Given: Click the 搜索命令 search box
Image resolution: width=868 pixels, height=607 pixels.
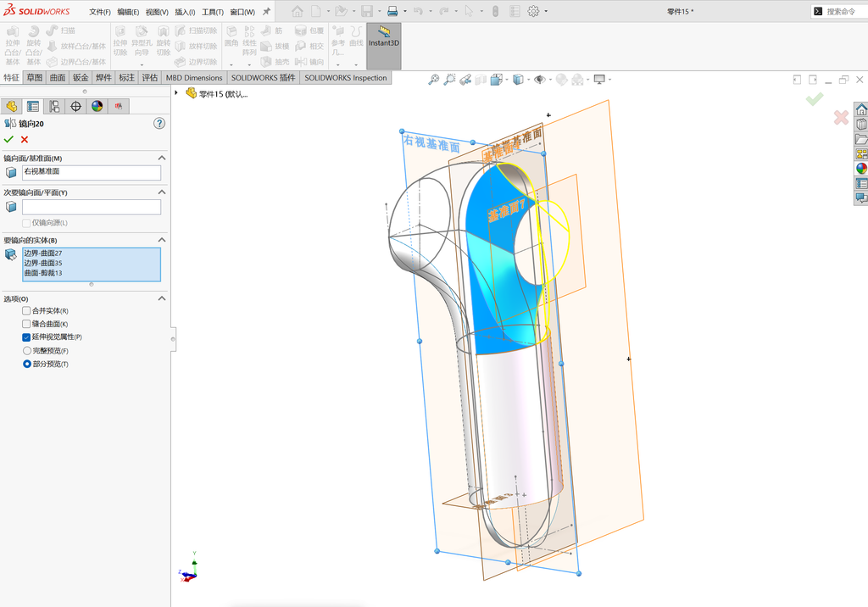Looking at the screenshot, I should tap(840, 11).
